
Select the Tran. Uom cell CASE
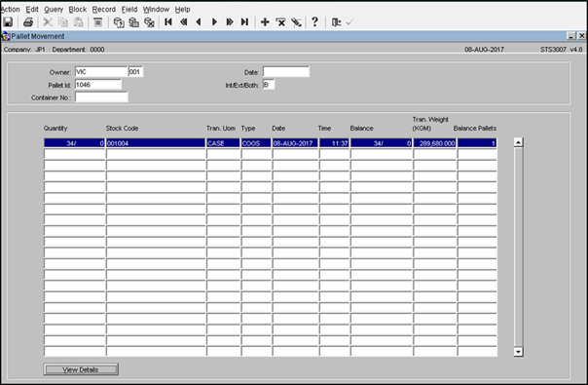(x=223, y=143)
